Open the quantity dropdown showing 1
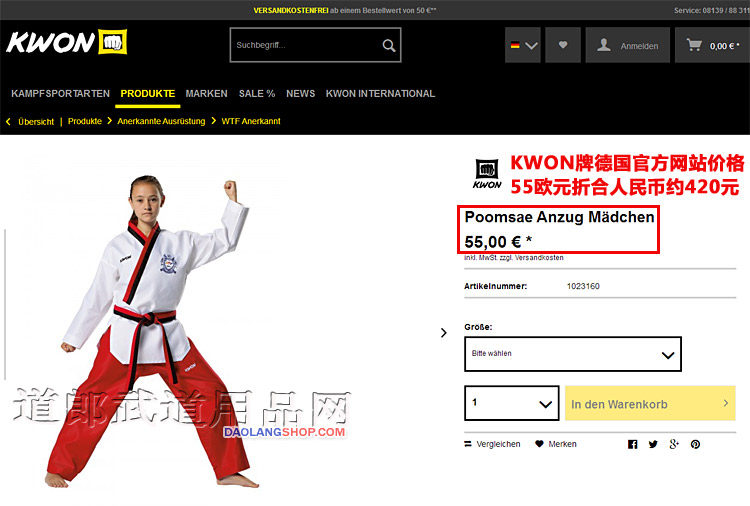The width and height of the screenshot is (750, 506). pos(512,403)
